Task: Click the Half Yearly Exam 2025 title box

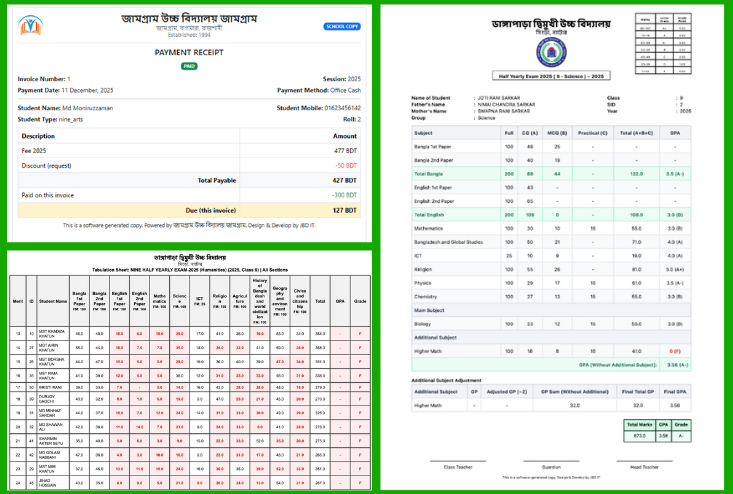Action: (553, 74)
